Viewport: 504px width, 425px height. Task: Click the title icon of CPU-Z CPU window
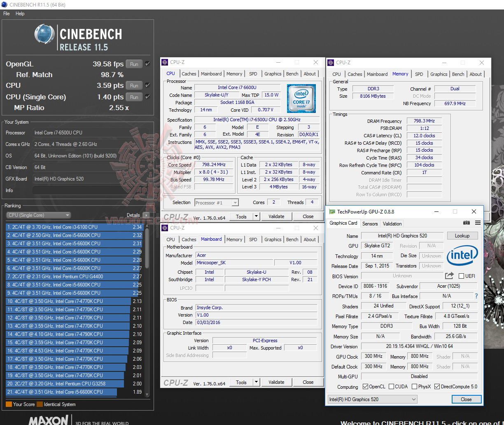(x=165, y=62)
